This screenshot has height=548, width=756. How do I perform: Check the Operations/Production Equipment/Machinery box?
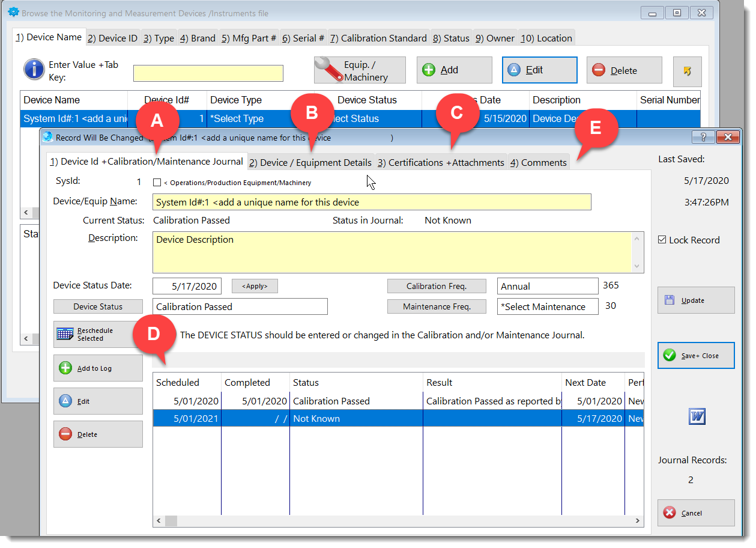(157, 183)
